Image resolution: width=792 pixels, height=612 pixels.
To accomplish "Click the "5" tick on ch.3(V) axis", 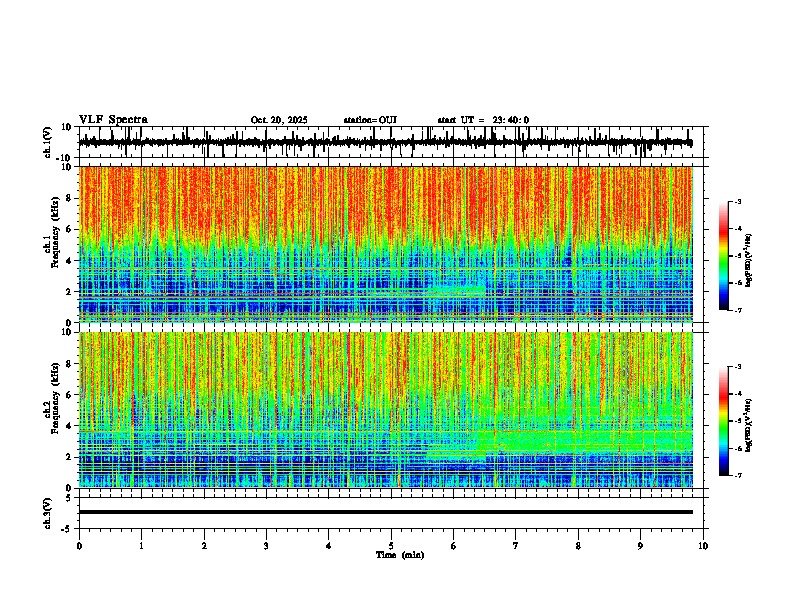I will (x=70, y=498).
